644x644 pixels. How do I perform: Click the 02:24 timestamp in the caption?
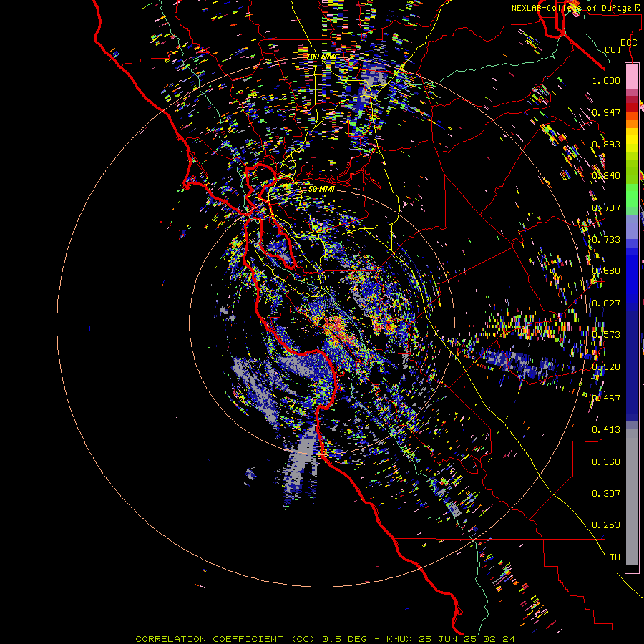(x=499, y=639)
